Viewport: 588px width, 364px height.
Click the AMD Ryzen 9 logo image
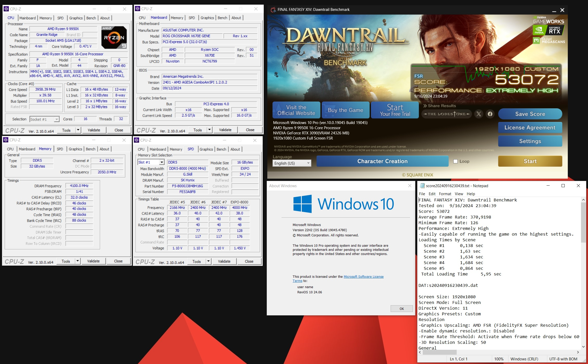click(114, 38)
